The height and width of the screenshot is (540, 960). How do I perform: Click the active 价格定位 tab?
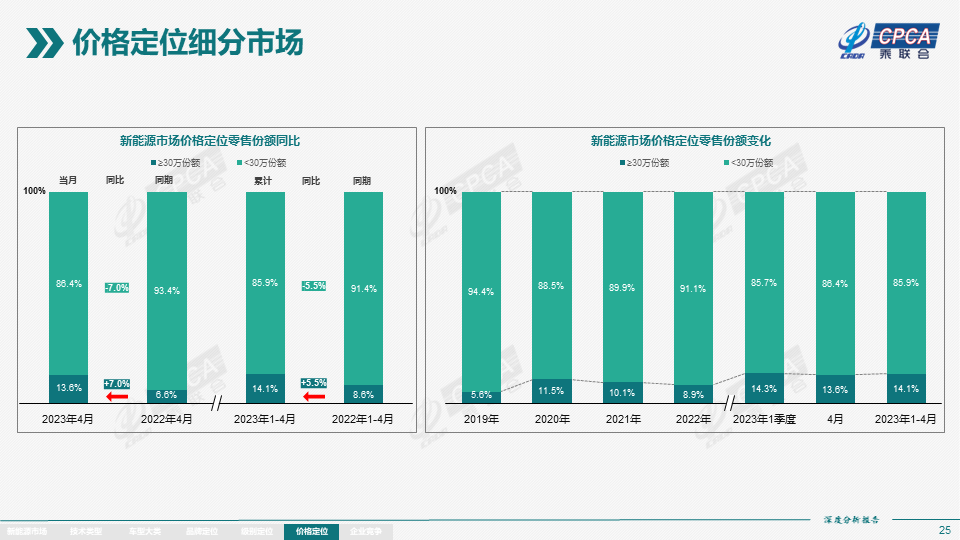(x=312, y=532)
